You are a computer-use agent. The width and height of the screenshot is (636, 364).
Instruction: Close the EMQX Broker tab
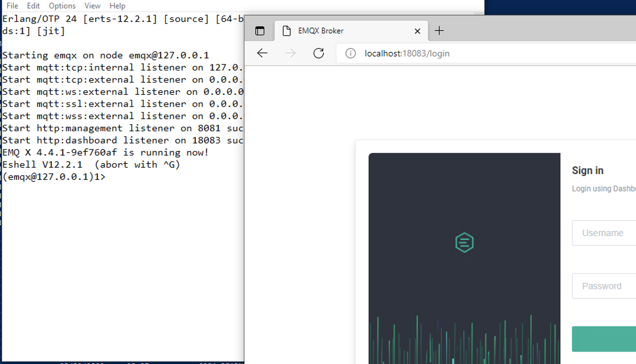tap(417, 31)
